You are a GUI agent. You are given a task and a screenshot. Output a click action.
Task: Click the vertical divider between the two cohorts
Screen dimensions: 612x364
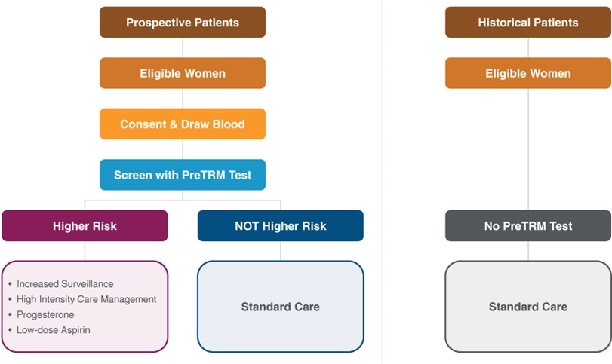click(x=382, y=181)
